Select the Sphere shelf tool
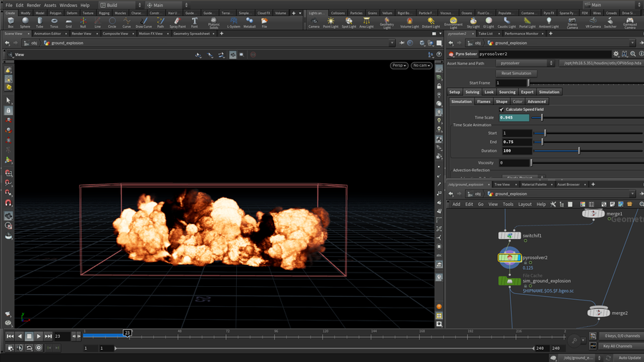The image size is (644, 362). (x=25, y=22)
